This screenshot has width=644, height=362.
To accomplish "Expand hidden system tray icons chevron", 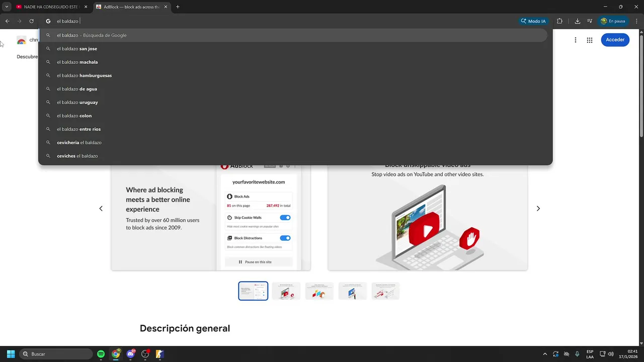I will (545, 354).
